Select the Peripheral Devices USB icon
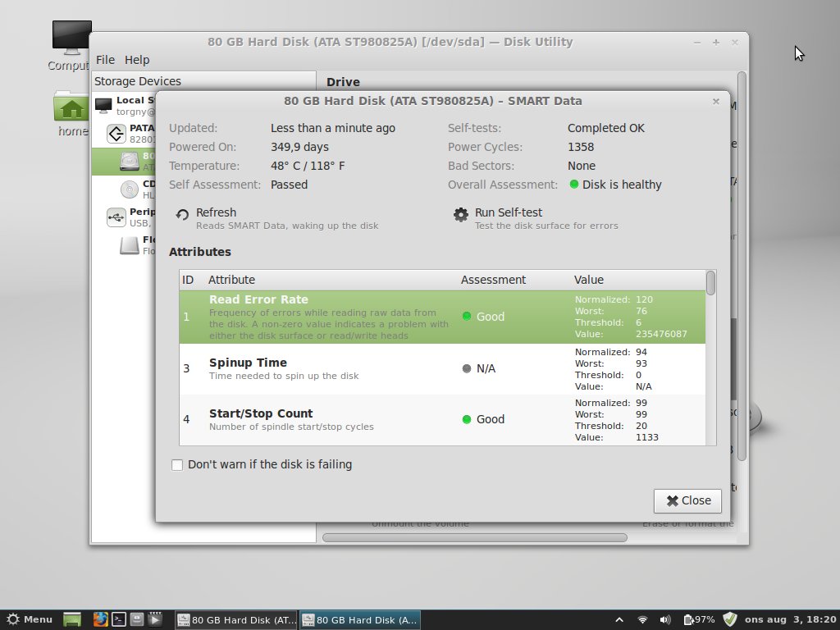 116,217
